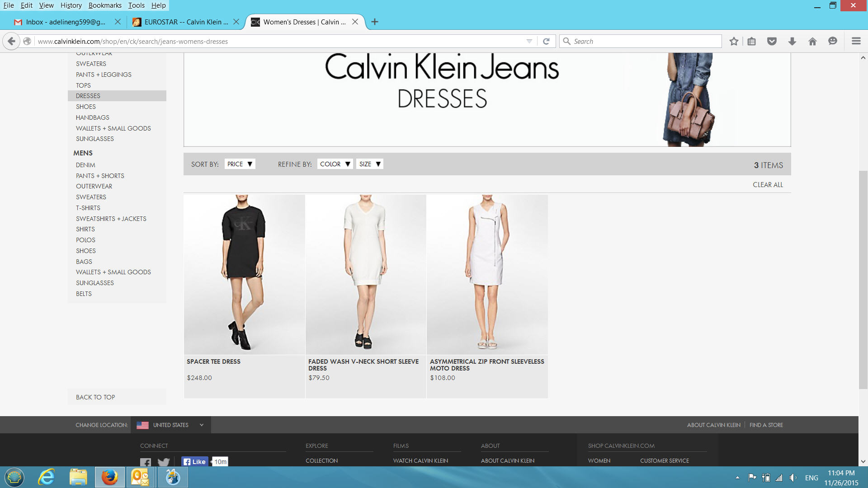The height and width of the screenshot is (488, 868).
Task: Open the Tools menu
Action: [136, 5]
